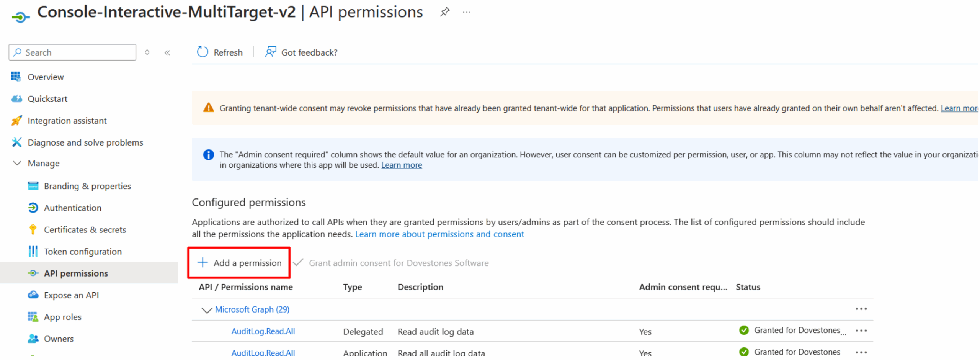The image size is (980, 360).
Task: Pin the API permissions page
Action: click(444, 12)
